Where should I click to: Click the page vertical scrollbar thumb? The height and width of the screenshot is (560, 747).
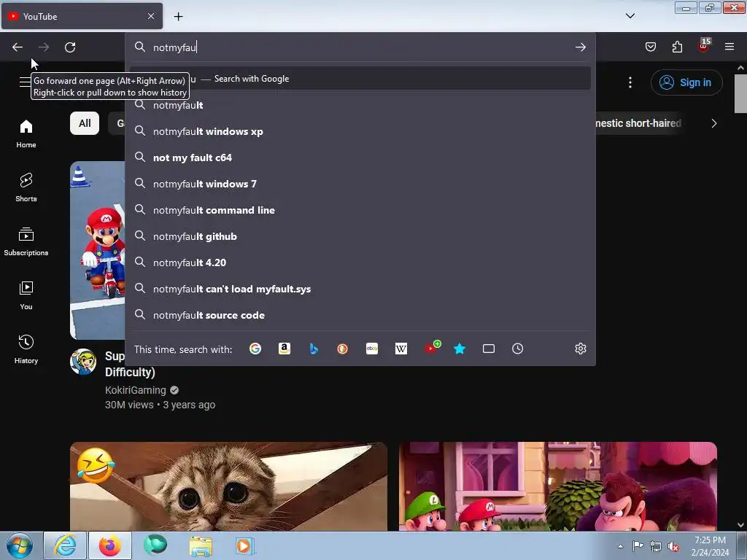[740, 94]
